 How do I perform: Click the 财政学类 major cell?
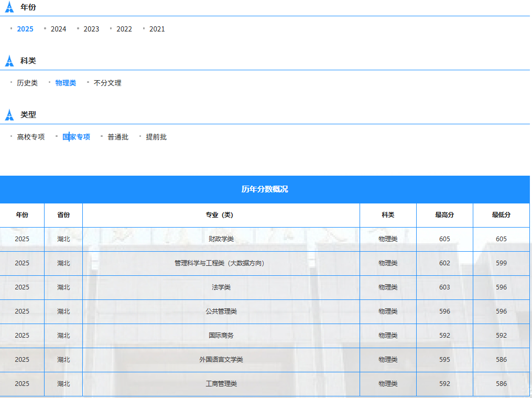pyautogui.click(x=221, y=239)
